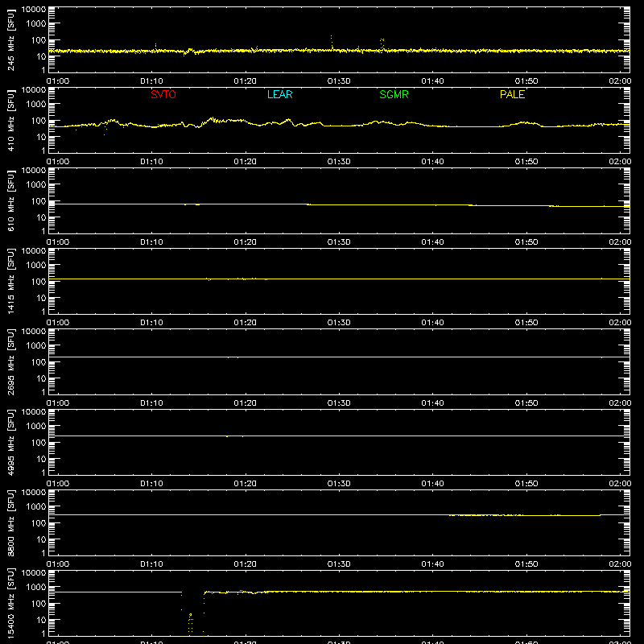Select the 15400 MHz [SFU] axis title
644x644 pixels.
coord(11,603)
